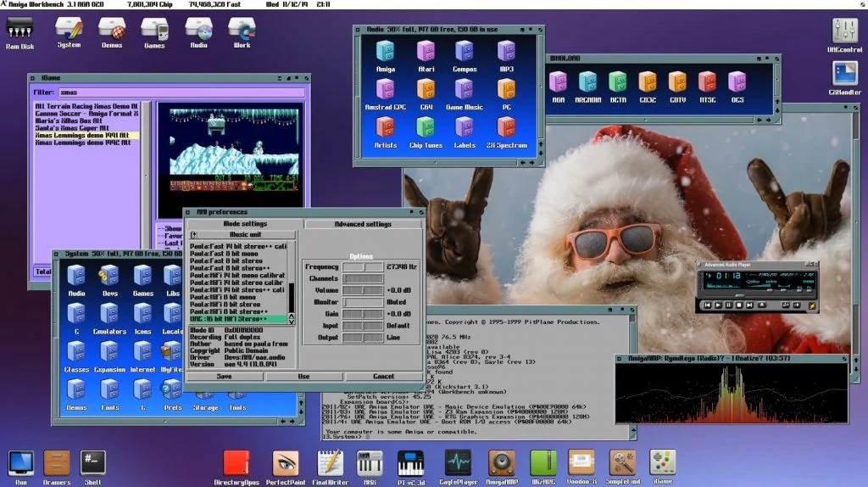This screenshot has height=487, width=868.
Task: Stop playback in Advanced Audio Player
Action: pos(739,305)
